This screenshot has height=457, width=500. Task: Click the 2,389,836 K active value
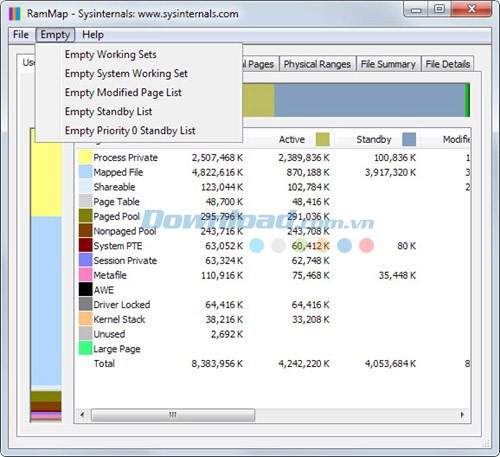tap(304, 158)
